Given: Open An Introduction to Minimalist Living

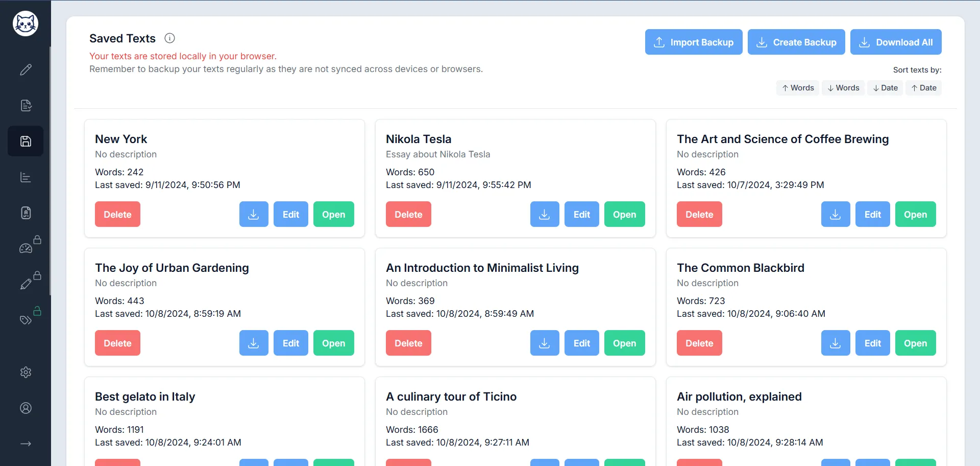Looking at the screenshot, I should point(624,343).
